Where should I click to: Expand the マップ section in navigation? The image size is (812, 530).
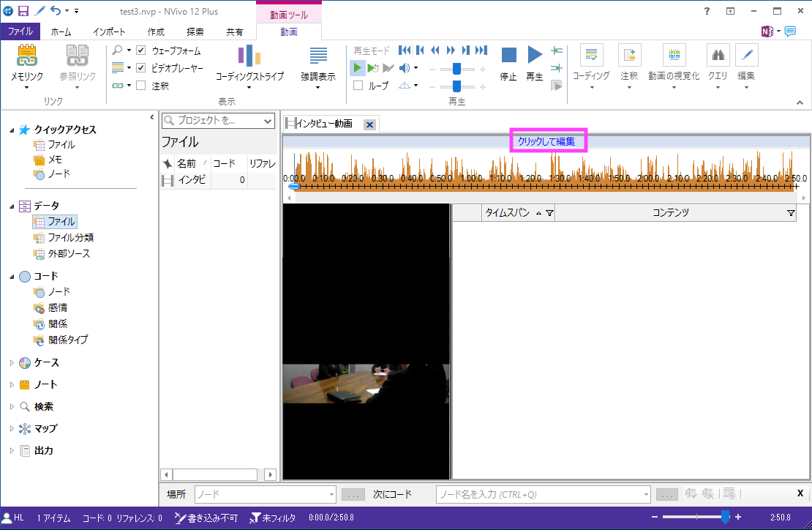12,428
